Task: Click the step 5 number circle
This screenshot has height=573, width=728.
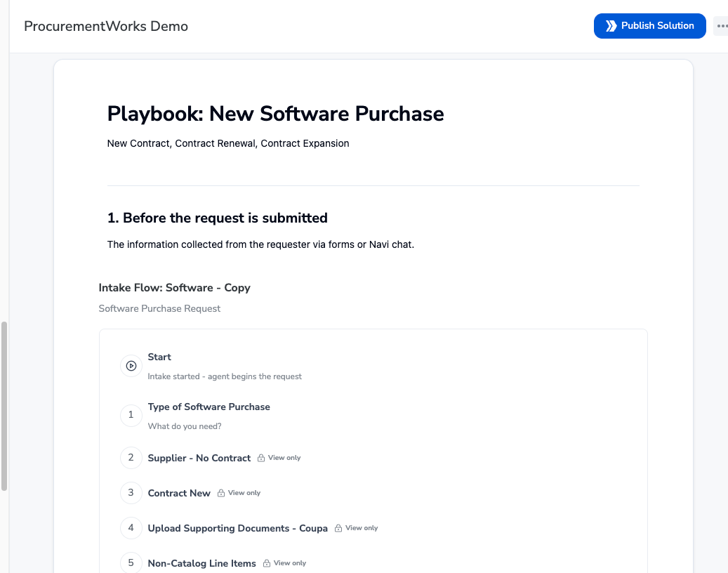Action: point(131,562)
